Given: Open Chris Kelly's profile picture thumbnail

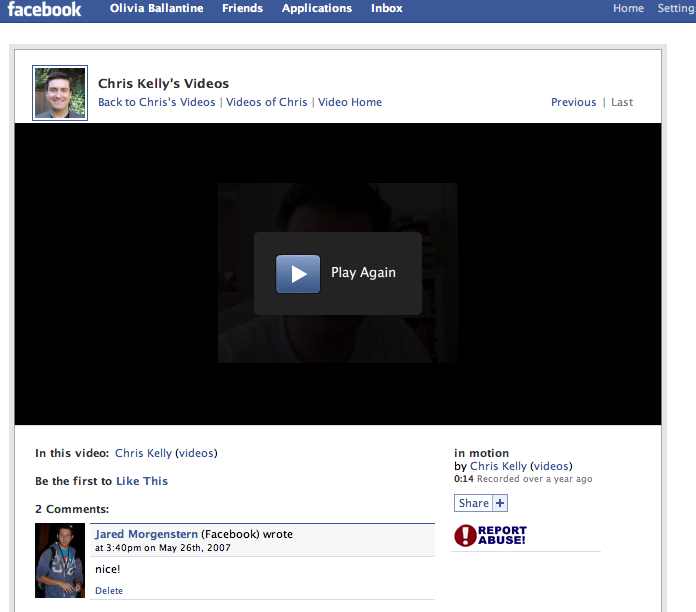Looking at the screenshot, I should (60, 93).
